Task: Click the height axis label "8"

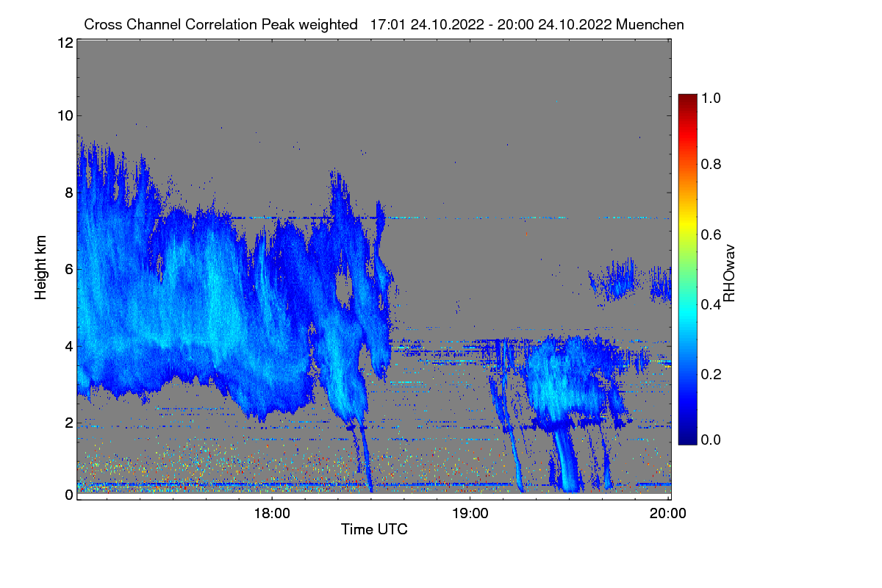Action: pyautogui.click(x=68, y=193)
